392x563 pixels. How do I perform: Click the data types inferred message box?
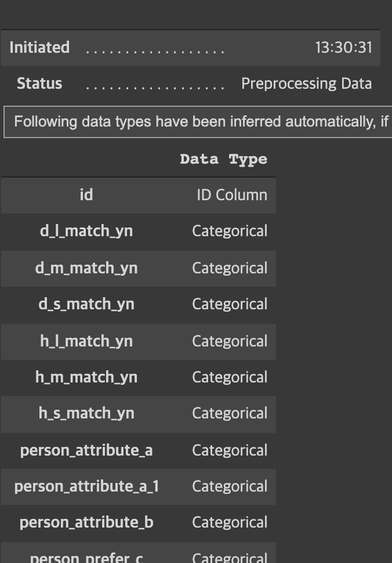click(198, 122)
